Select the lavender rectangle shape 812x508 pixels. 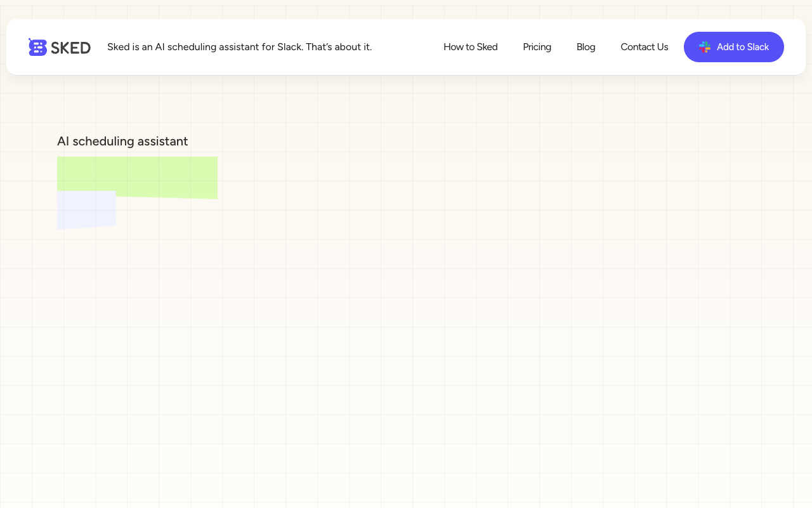tap(86, 210)
